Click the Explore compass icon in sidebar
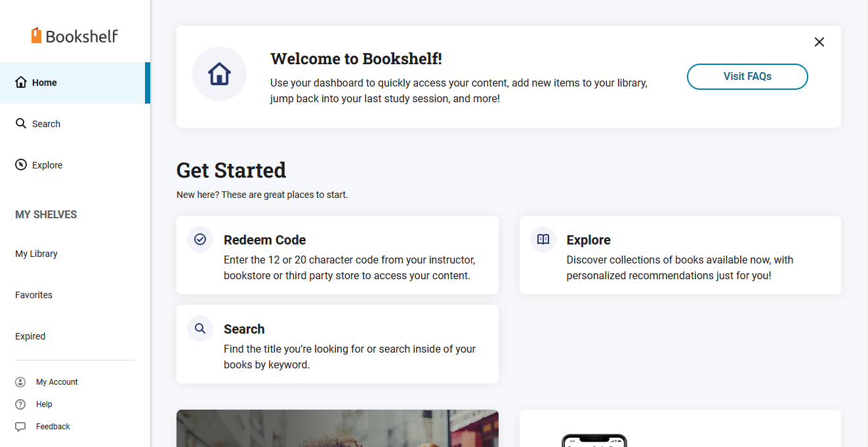The width and height of the screenshot is (868, 447). 21,165
